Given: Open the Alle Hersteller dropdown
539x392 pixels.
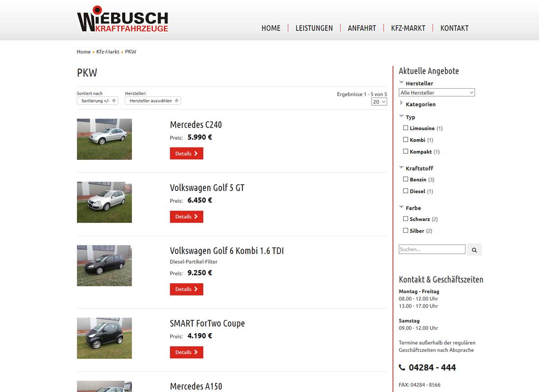Looking at the screenshot, I should click(437, 93).
